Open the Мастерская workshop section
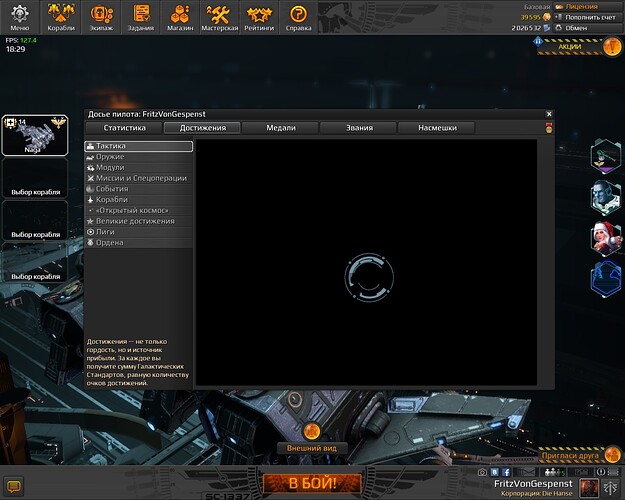 pyautogui.click(x=219, y=17)
